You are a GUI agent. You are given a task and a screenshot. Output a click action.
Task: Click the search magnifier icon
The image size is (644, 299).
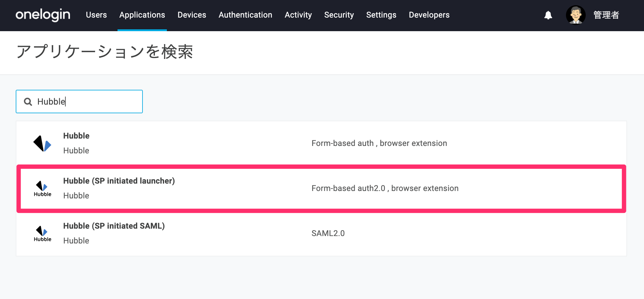(28, 102)
